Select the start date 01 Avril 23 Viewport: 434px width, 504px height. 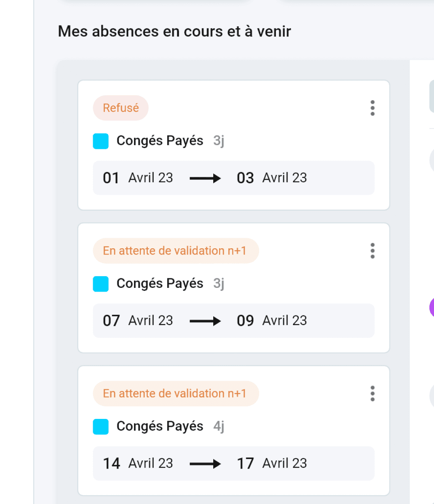tap(138, 178)
